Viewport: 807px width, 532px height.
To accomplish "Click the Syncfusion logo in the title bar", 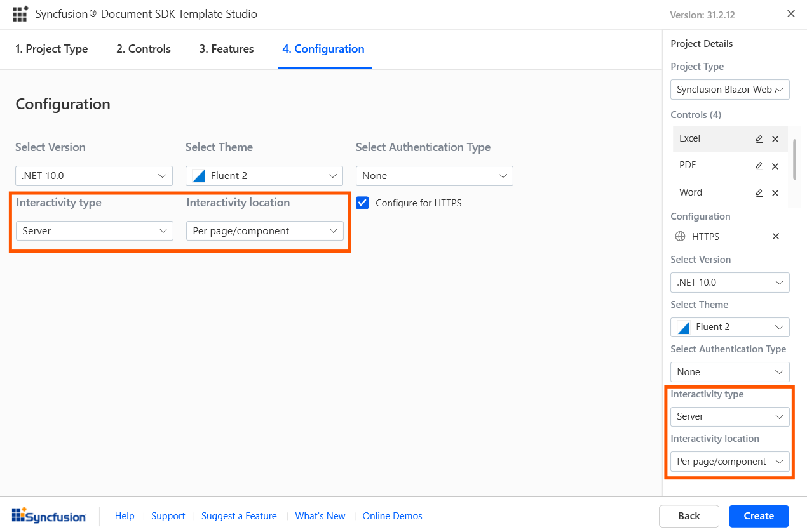I will click(x=19, y=14).
